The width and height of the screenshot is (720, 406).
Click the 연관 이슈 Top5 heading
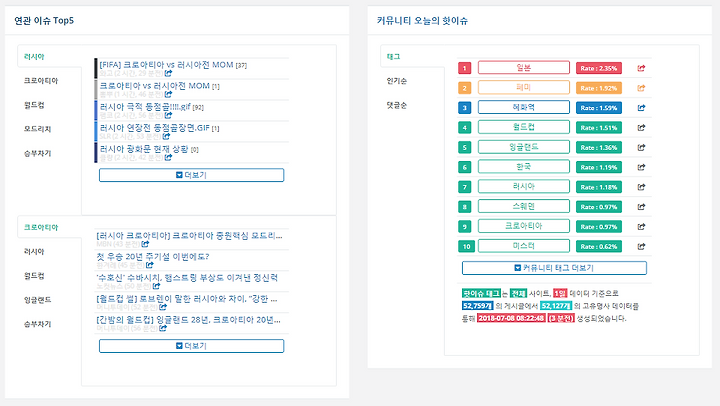44,21
